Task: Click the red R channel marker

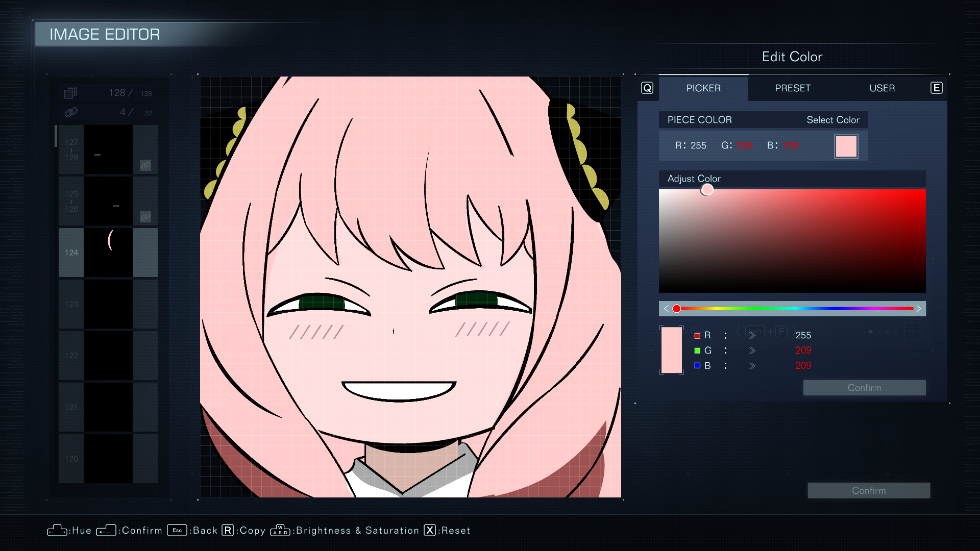Action: (697, 336)
